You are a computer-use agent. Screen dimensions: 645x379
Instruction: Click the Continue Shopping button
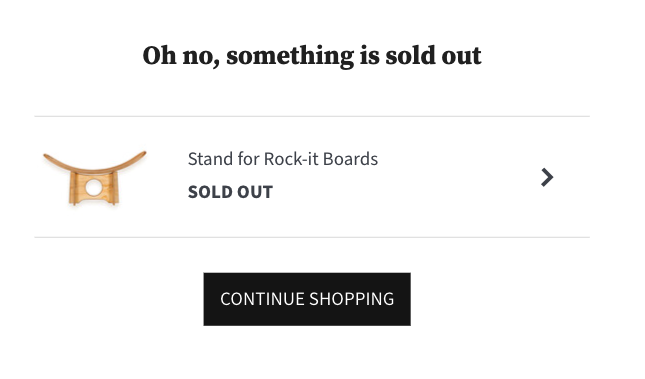[x=307, y=299]
